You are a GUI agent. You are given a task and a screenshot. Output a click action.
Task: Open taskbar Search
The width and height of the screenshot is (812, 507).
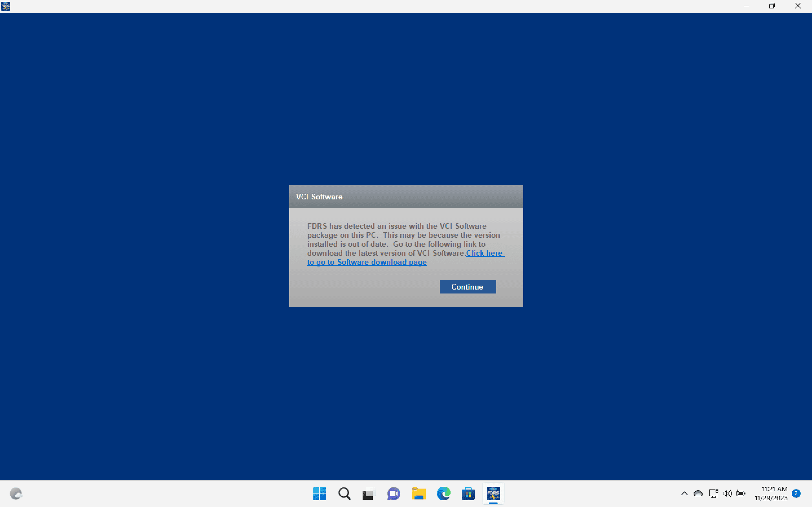pos(344,493)
